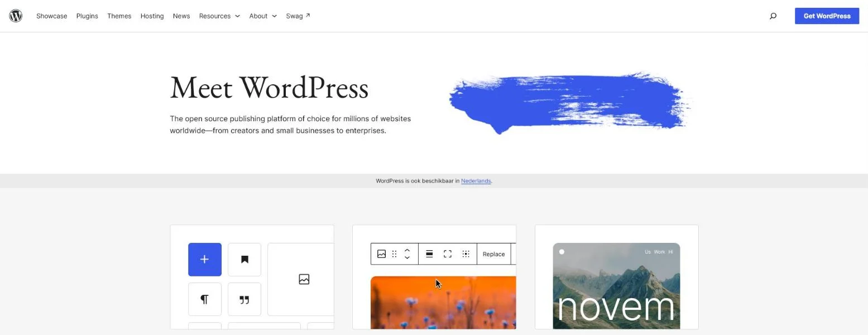Open the News menu item

(181, 16)
